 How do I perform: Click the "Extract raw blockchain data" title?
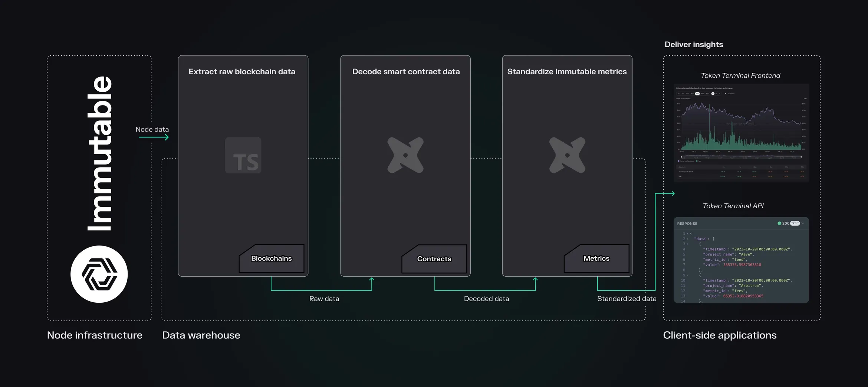[242, 72]
